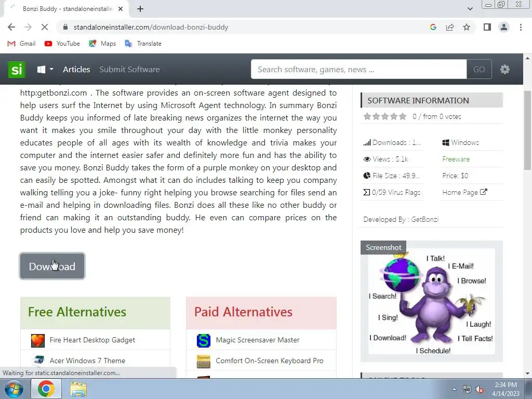The image size is (532, 399).
Task: Click Home Page external link
Action: (464, 192)
